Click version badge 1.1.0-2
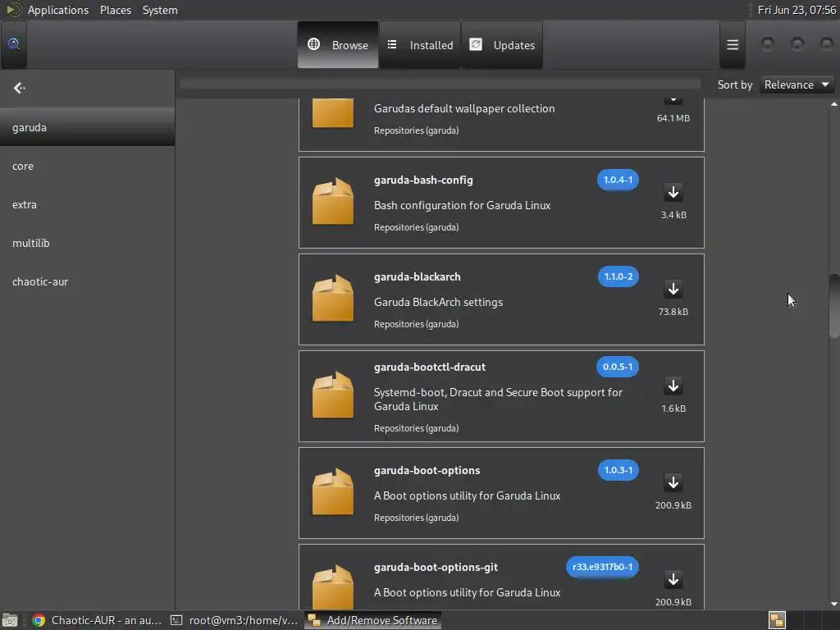 point(619,276)
